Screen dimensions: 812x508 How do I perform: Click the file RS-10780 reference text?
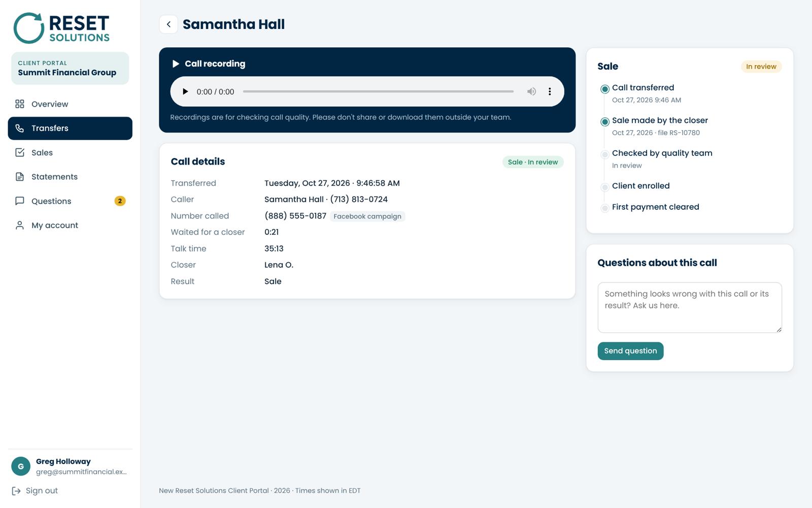click(x=679, y=133)
